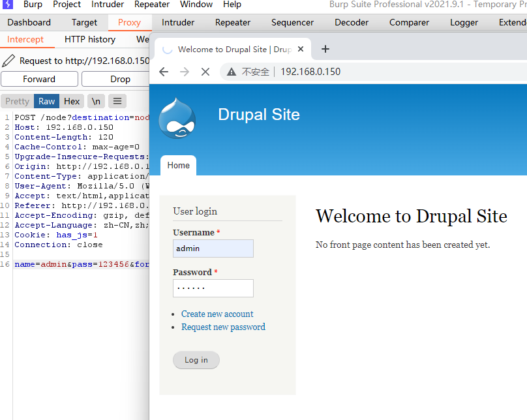Open the HTTP history sub-tab

[x=90, y=40]
